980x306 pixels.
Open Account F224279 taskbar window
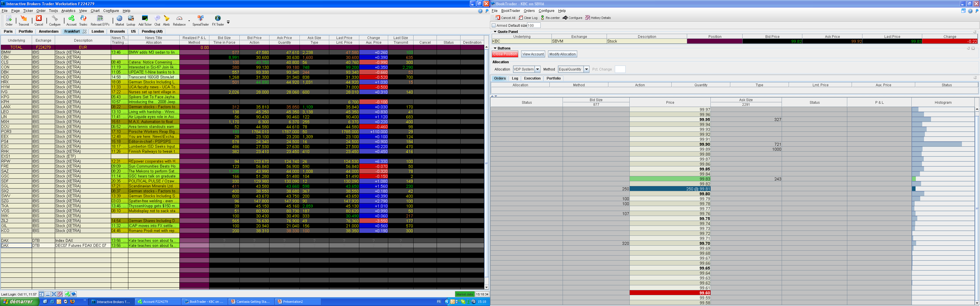[x=158, y=301]
